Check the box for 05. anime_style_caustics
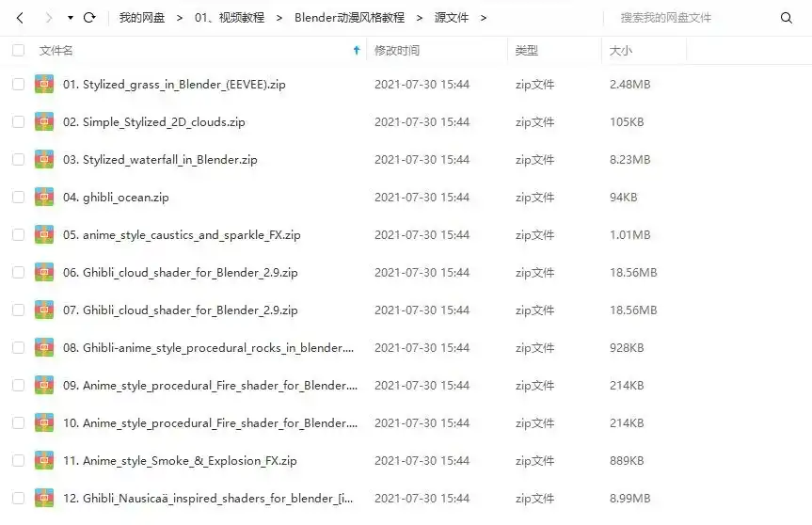Viewport: 812px width, 525px height. 18,234
